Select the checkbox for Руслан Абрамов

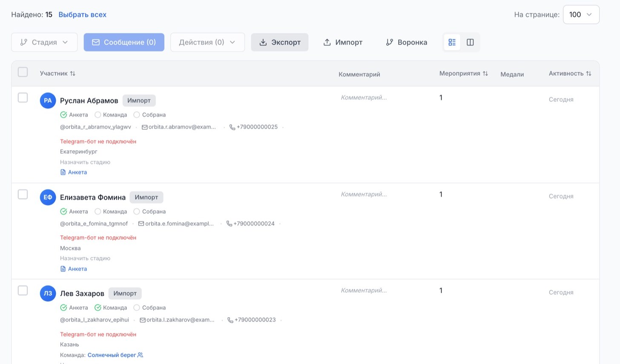pyautogui.click(x=23, y=97)
